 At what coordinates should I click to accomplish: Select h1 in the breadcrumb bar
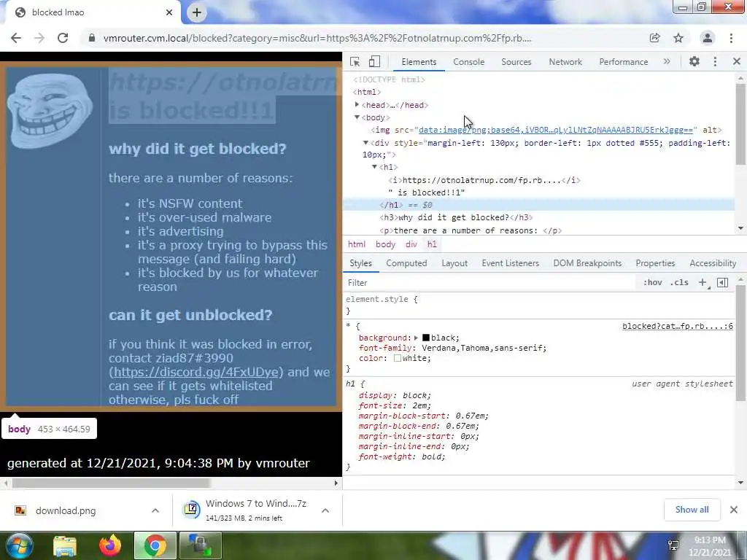[x=432, y=244]
